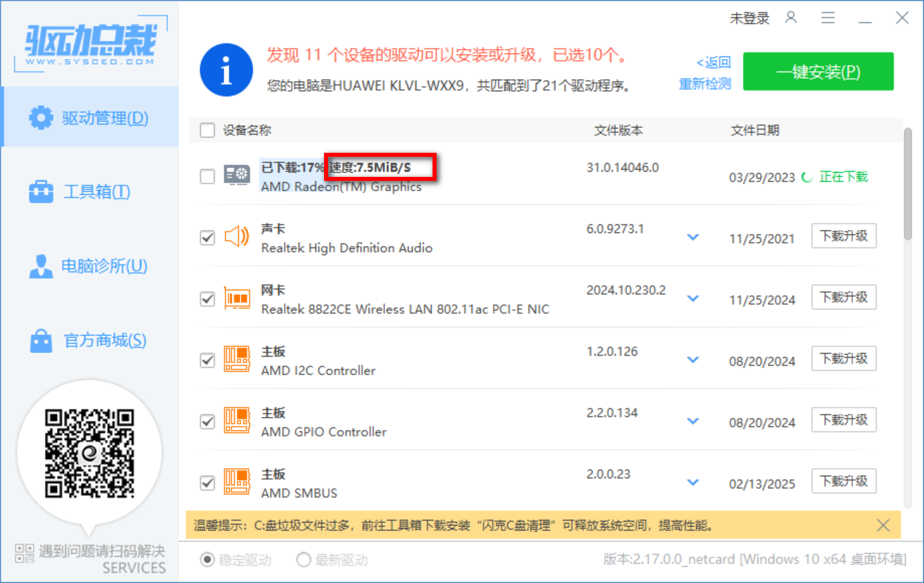Click Realtek High Definition Audio device name

(347, 248)
